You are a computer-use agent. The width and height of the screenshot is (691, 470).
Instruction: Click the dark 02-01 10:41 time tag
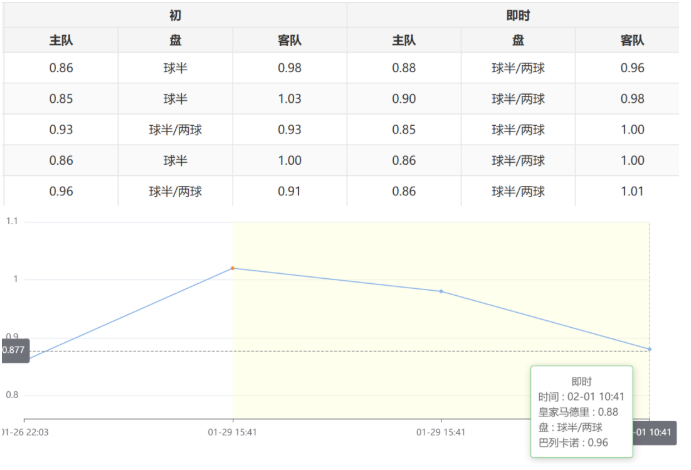(656, 432)
